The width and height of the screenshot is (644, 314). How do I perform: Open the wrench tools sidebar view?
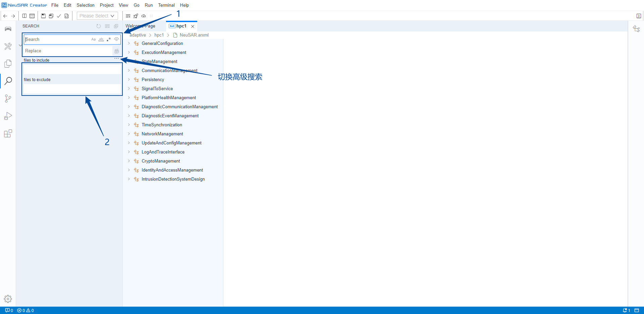8,46
